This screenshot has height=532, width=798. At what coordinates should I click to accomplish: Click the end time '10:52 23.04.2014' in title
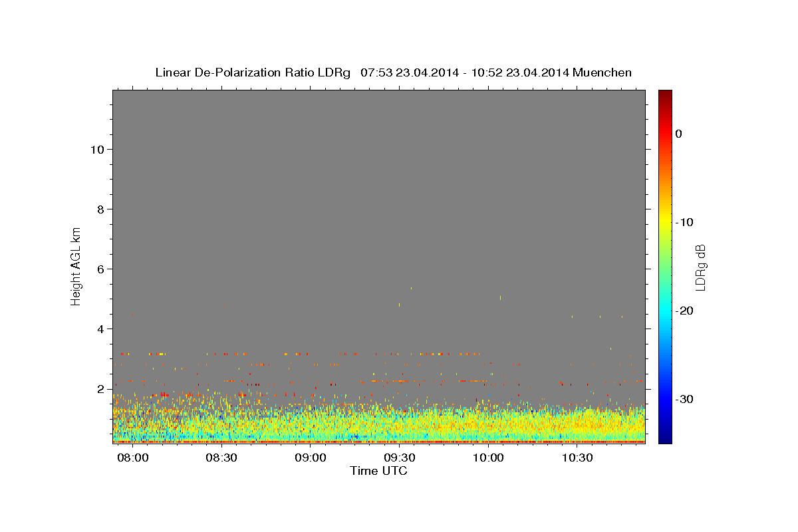coord(520,72)
